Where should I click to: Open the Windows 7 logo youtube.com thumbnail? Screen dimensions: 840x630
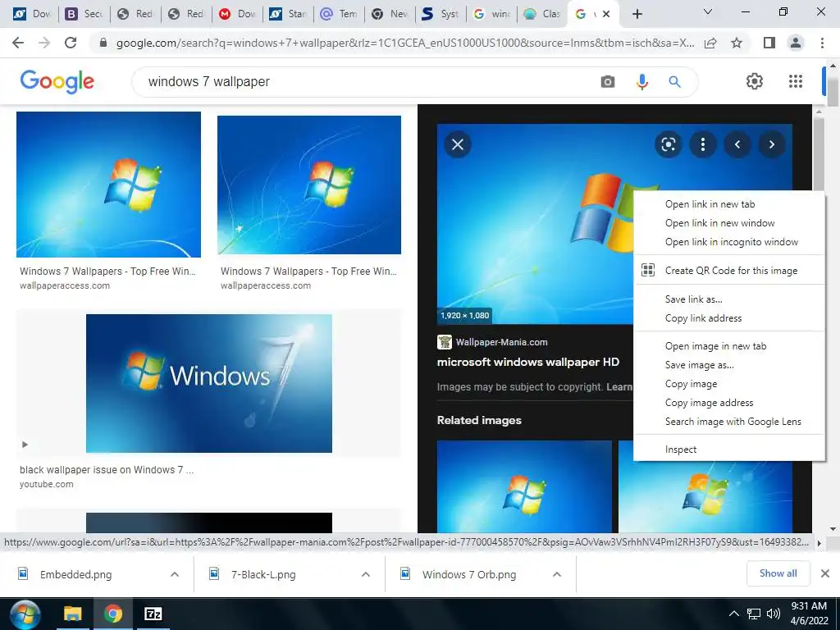point(209,383)
